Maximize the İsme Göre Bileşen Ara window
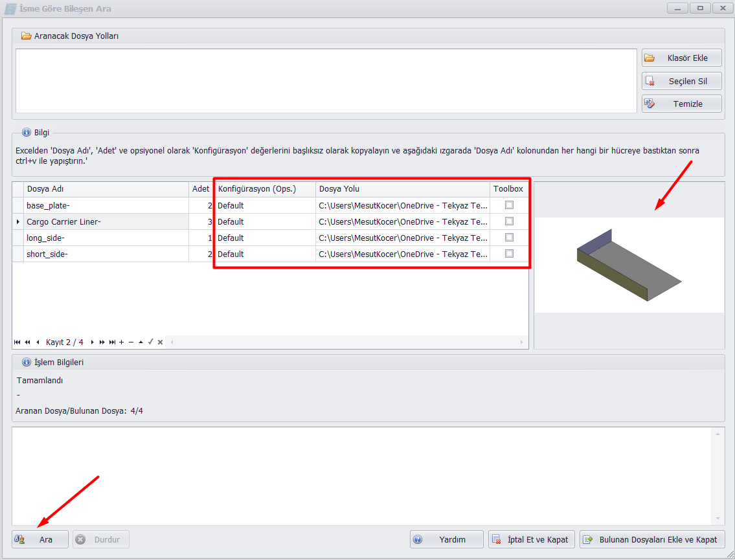 pos(700,8)
